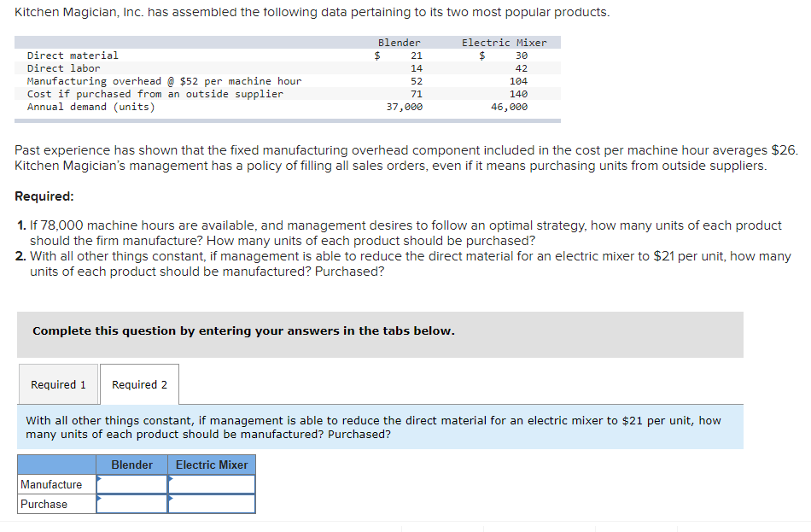Image resolution: width=811 pixels, height=532 pixels.
Task: Click the Manufacture row label
Action: [x=51, y=484]
